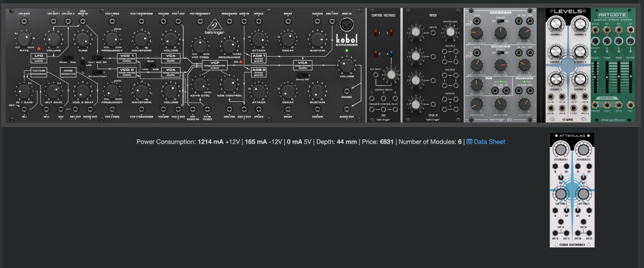Click the Mixer MASTER GAIN knob
644x268 pixels.
(x=450, y=32)
